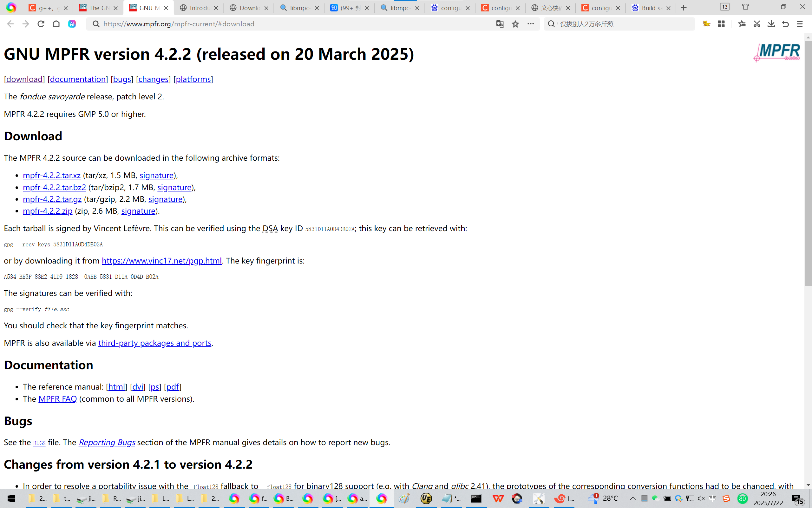Open the reference manual dvi version

(138, 387)
